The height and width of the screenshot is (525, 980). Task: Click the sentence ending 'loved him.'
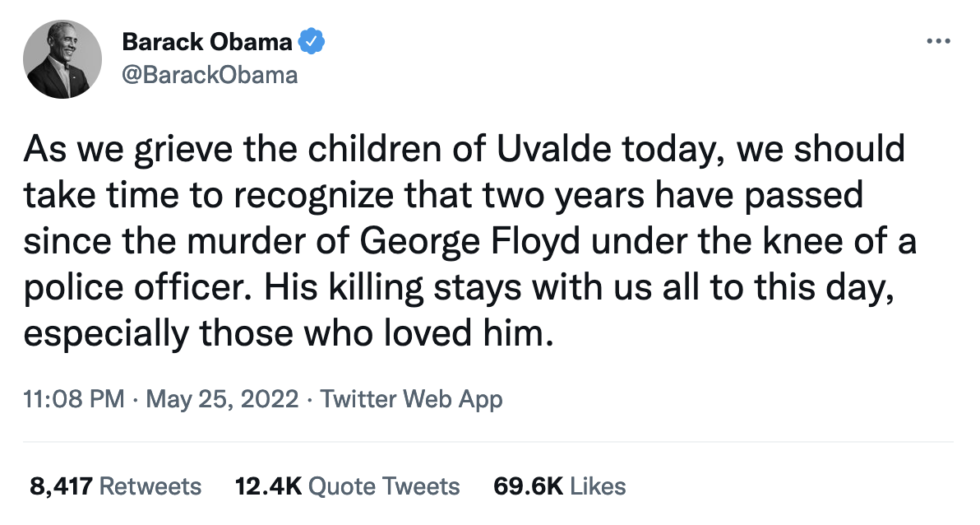click(x=289, y=333)
